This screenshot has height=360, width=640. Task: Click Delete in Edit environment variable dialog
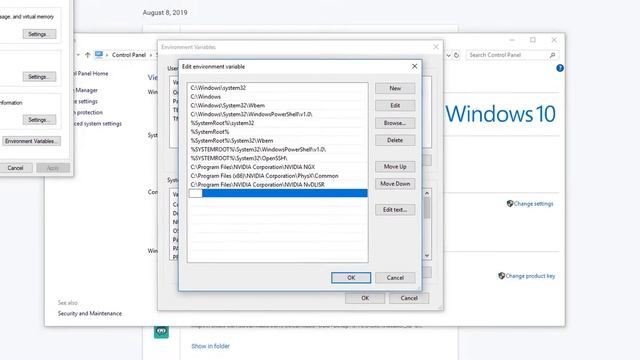pos(395,140)
